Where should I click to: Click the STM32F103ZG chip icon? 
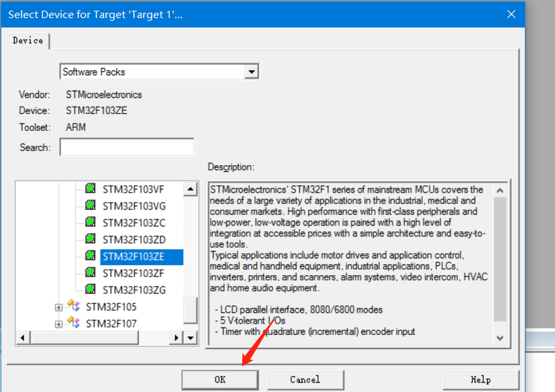[x=91, y=289]
